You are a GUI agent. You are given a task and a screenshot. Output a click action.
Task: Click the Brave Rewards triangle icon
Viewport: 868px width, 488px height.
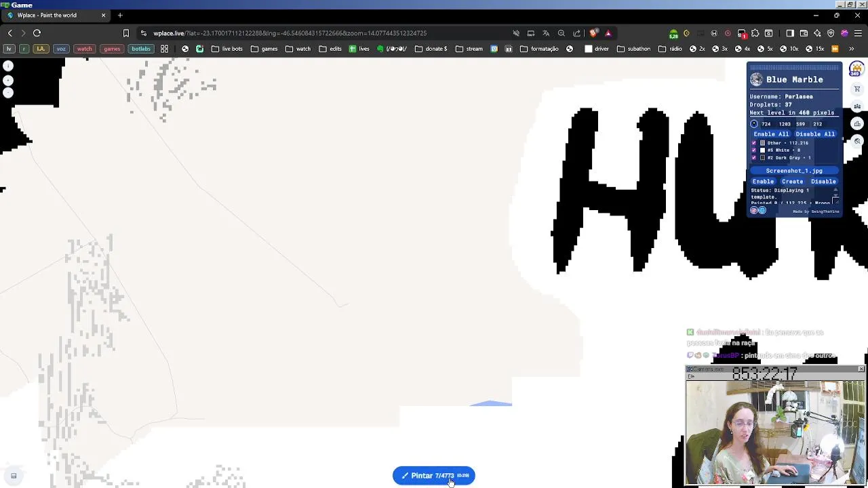(608, 33)
